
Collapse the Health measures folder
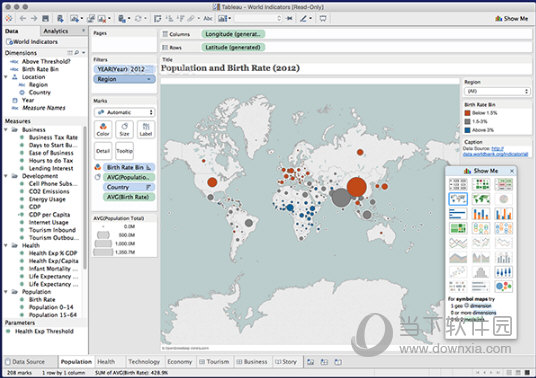point(6,245)
